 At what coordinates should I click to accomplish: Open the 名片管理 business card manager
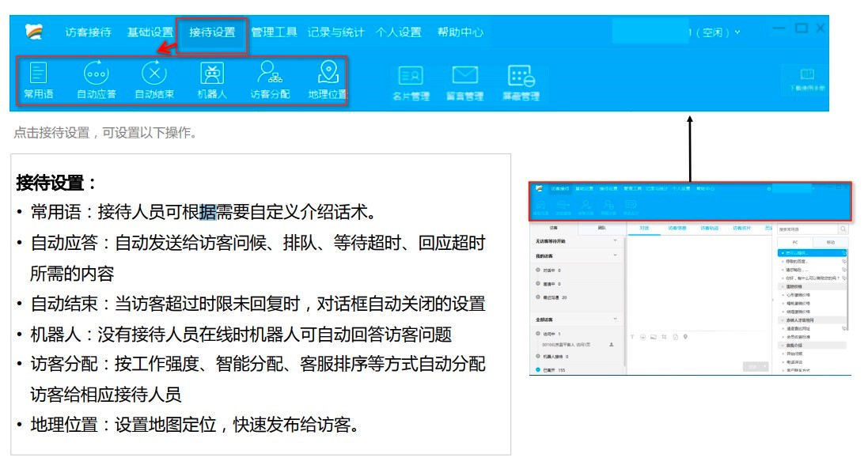[411, 83]
